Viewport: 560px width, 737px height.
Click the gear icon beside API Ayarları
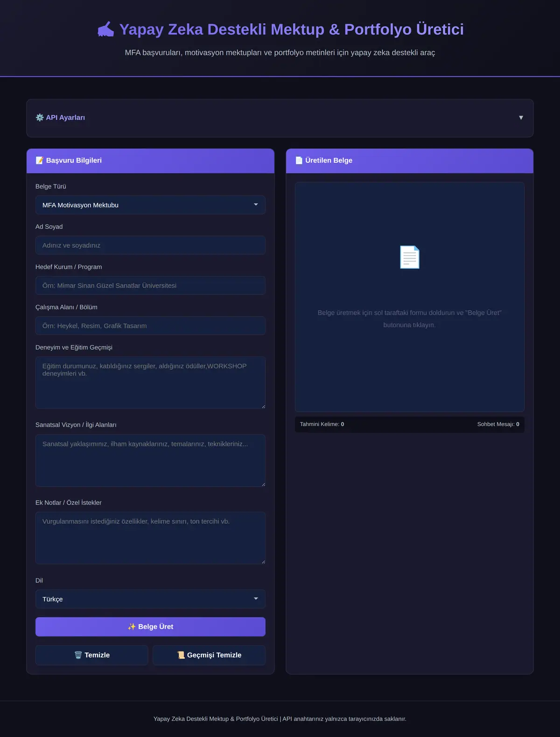coord(40,118)
